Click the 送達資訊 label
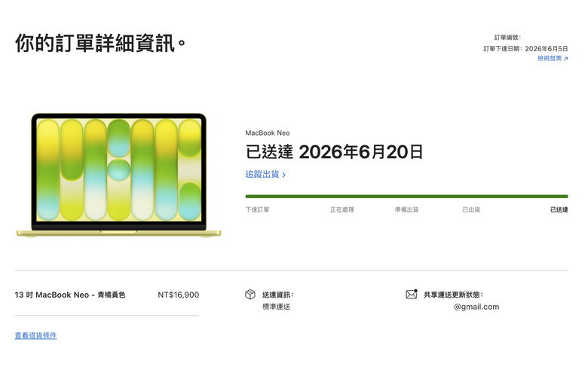588x376 pixels. tap(278, 295)
